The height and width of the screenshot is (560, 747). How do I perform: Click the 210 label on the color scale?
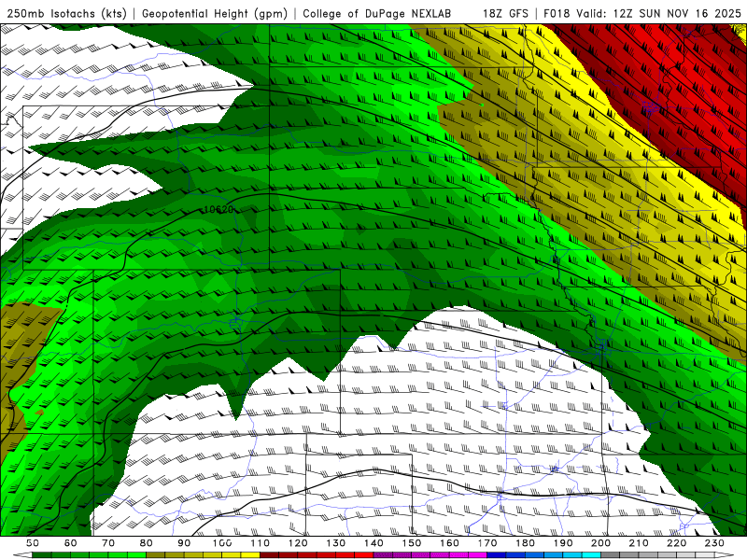coord(639,543)
